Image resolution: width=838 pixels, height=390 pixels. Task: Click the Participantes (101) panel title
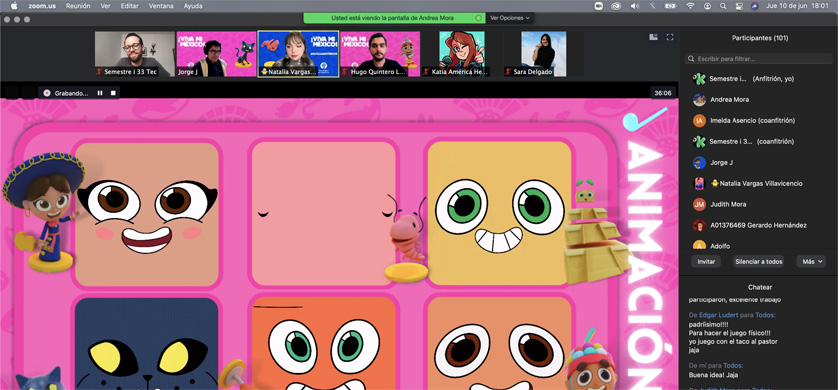(x=759, y=38)
